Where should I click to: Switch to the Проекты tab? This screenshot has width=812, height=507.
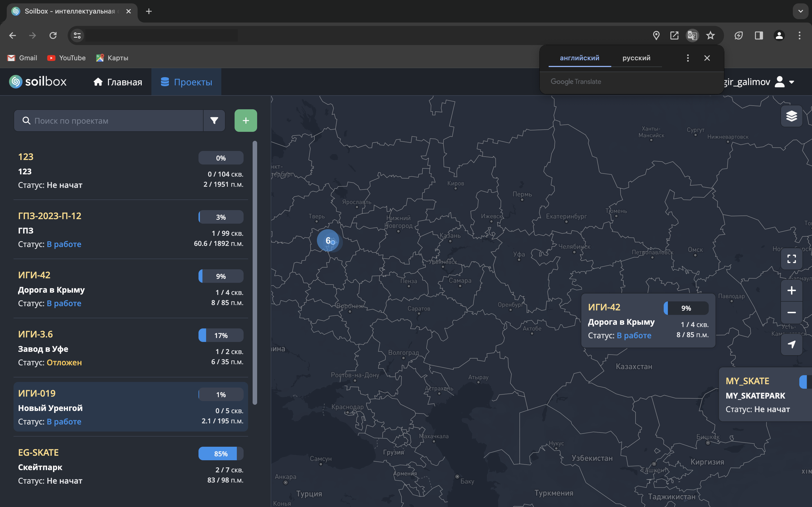click(187, 82)
